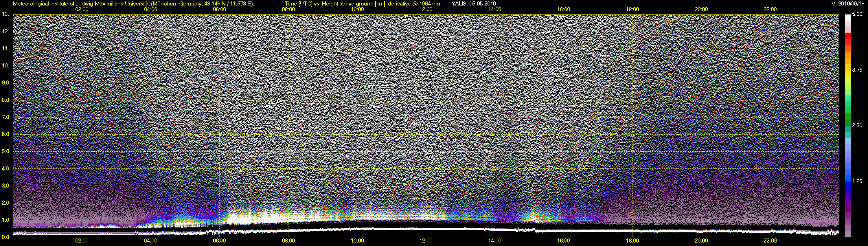Click the 13. height axis label

(5, 14)
